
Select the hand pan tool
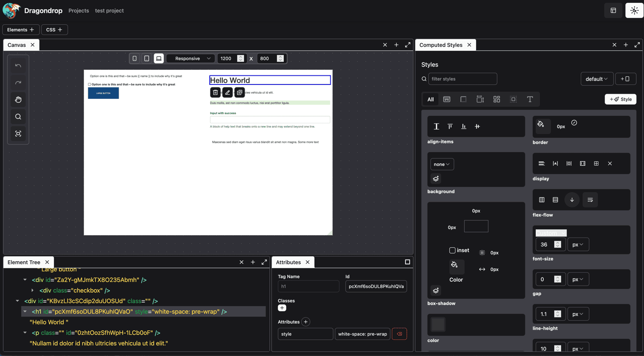(18, 100)
